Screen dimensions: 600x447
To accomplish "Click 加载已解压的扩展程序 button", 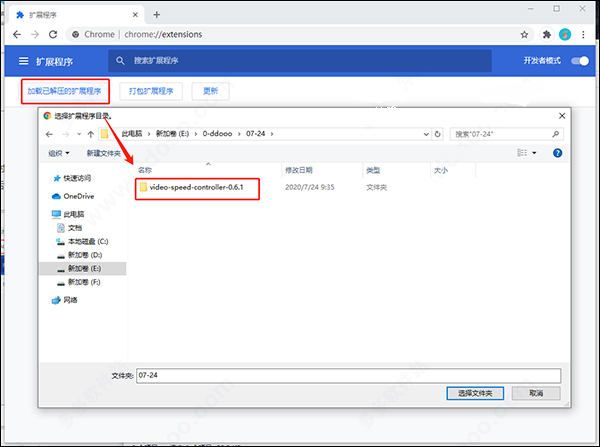I will tap(65, 91).
